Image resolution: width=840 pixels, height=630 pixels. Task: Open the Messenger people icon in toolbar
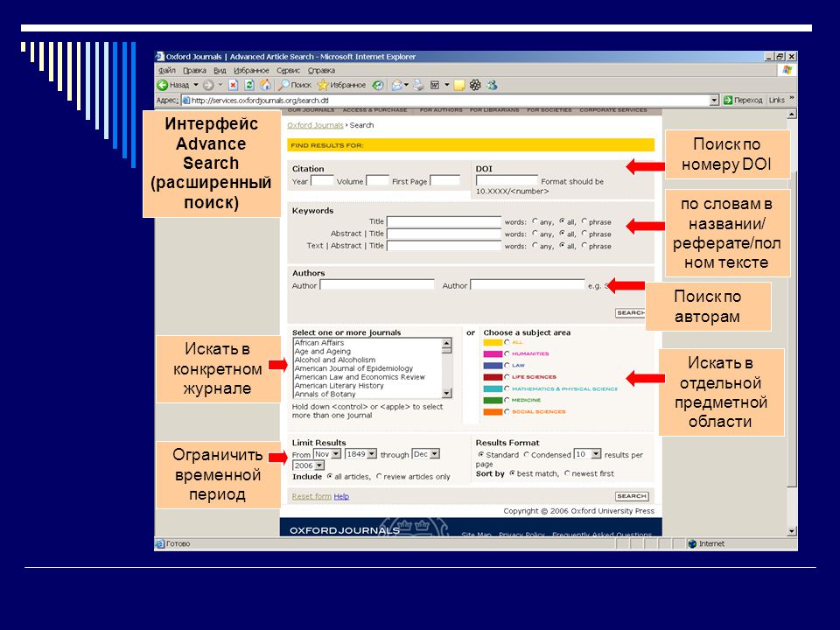click(492, 85)
